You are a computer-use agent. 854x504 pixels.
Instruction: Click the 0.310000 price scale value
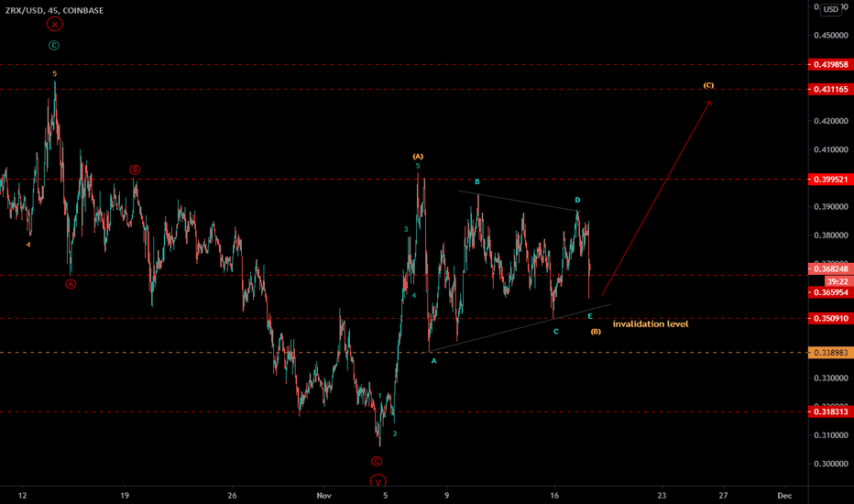pyautogui.click(x=831, y=434)
